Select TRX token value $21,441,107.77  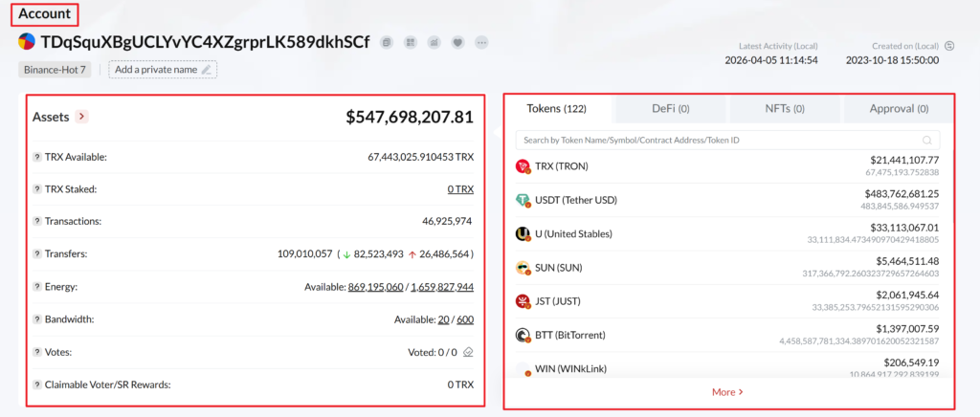click(x=904, y=160)
